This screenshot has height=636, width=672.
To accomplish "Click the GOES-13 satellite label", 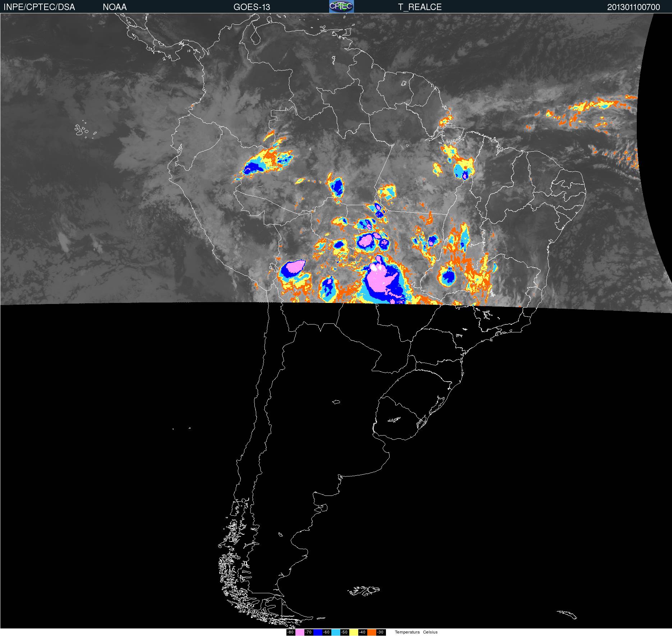I will (252, 7).
